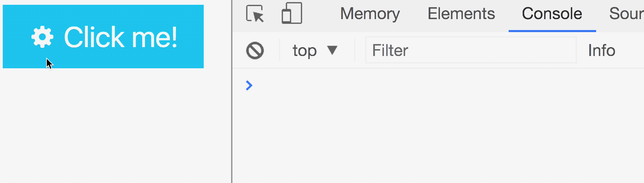The width and height of the screenshot is (644, 183).
Task: Activate the inspect element picker icon
Action: tap(255, 14)
